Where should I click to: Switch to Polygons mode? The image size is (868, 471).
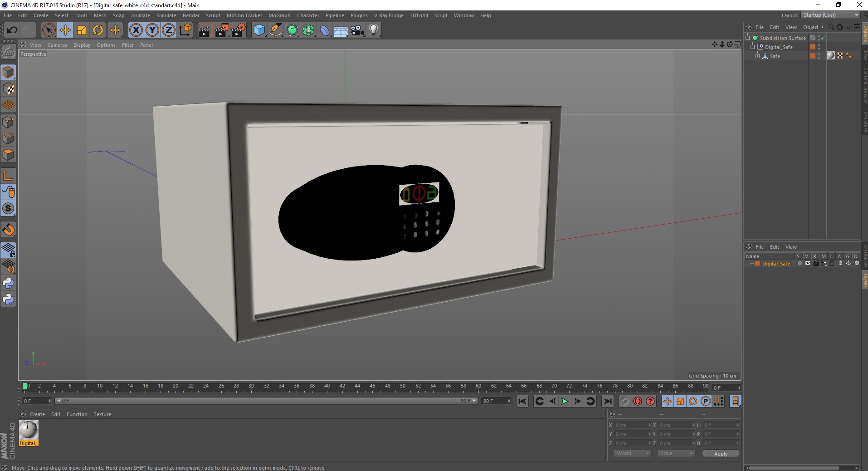click(x=8, y=154)
